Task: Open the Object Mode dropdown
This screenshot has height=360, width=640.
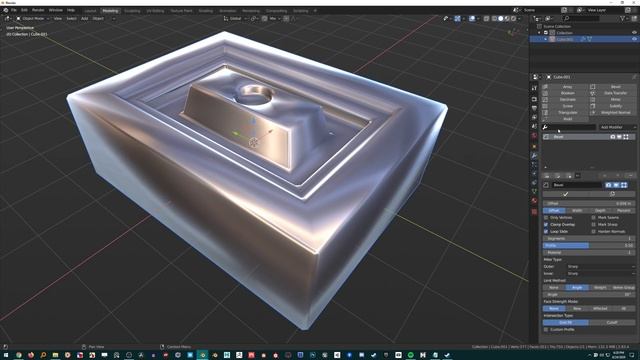Action: [x=33, y=18]
